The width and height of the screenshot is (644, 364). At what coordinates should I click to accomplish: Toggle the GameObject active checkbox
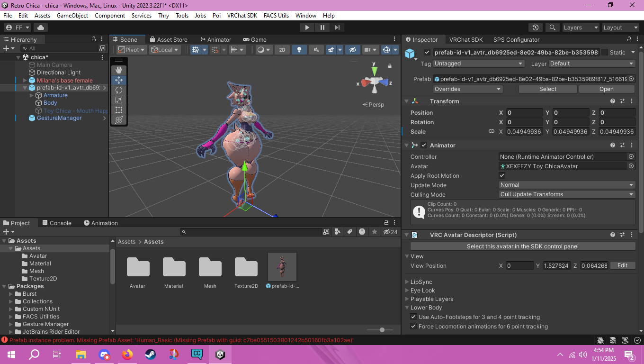(427, 52)
